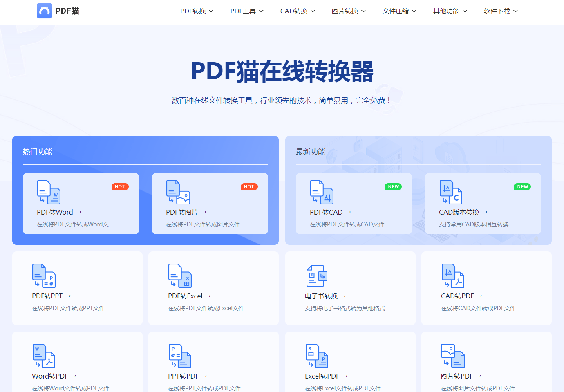Screen dimensions: 564x392
Task: Open the 文件压缩 navigation menu
Action: tap(400, 11)
